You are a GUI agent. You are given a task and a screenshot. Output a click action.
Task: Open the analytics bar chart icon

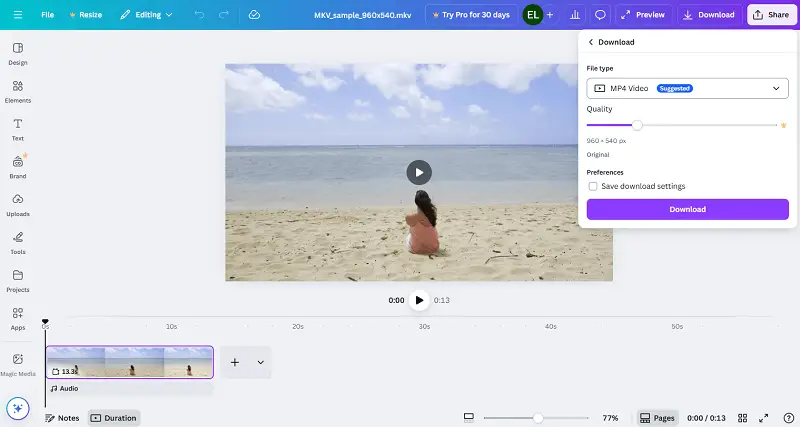coord(575,15)
